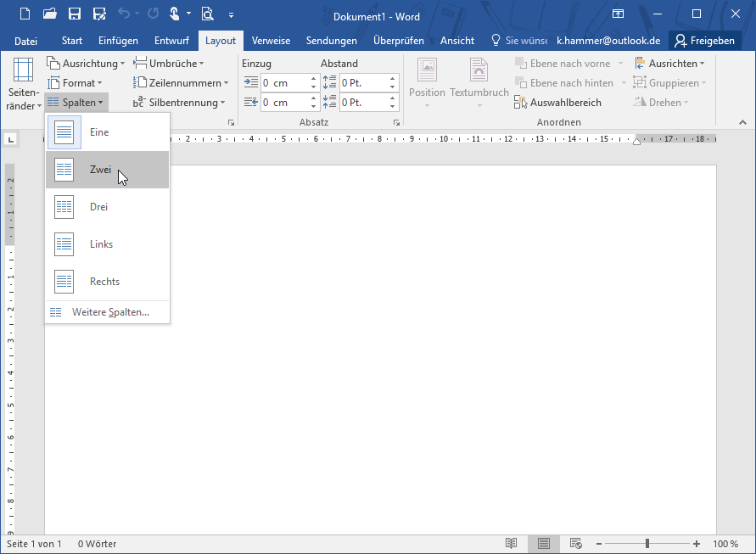Pick the Rechts column preset
756x554 pixels.
coord(107,282)
